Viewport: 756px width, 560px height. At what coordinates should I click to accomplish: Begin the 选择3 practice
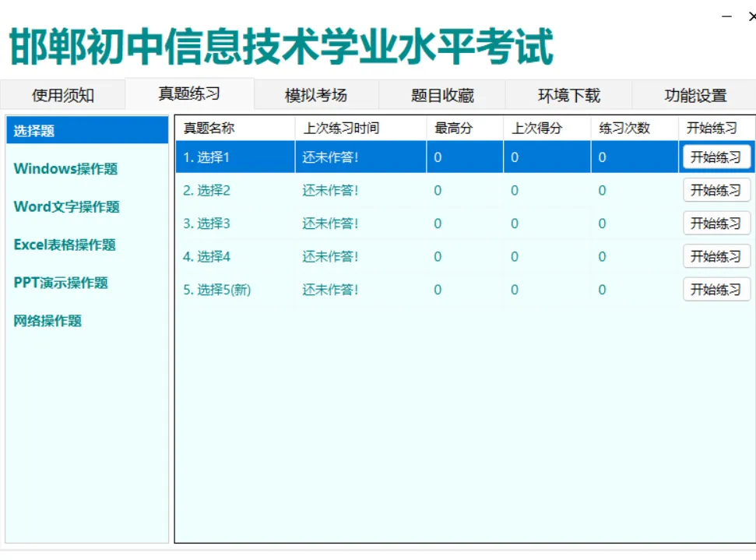click(x=716, y=223)
